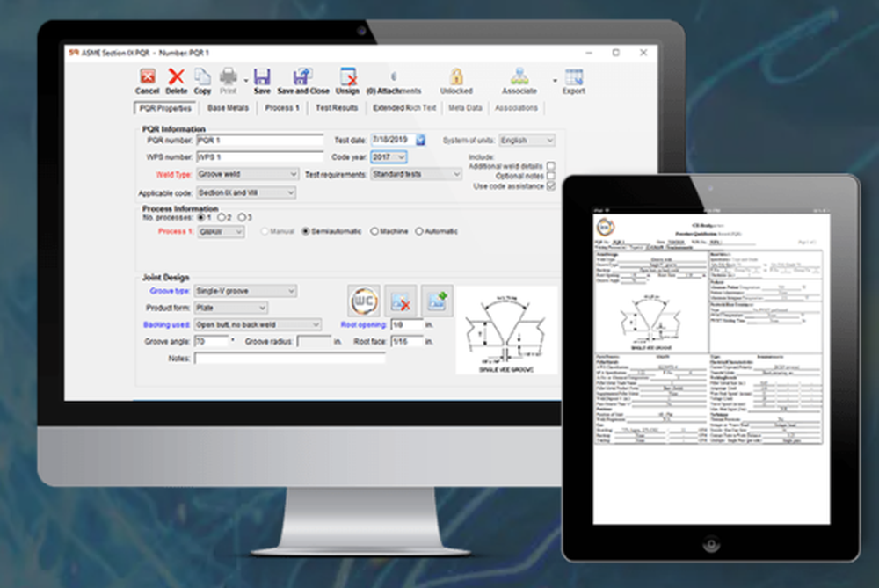The width and height of the screenshot is (879, 588).
Task: Click the Root face input field
Action: (x=406, y=341)
